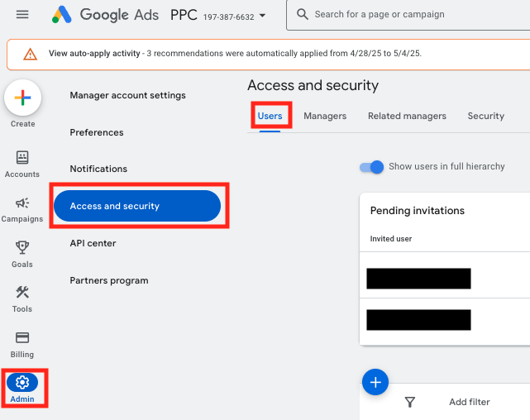Click the Google Ads logo

coord(105,15)
